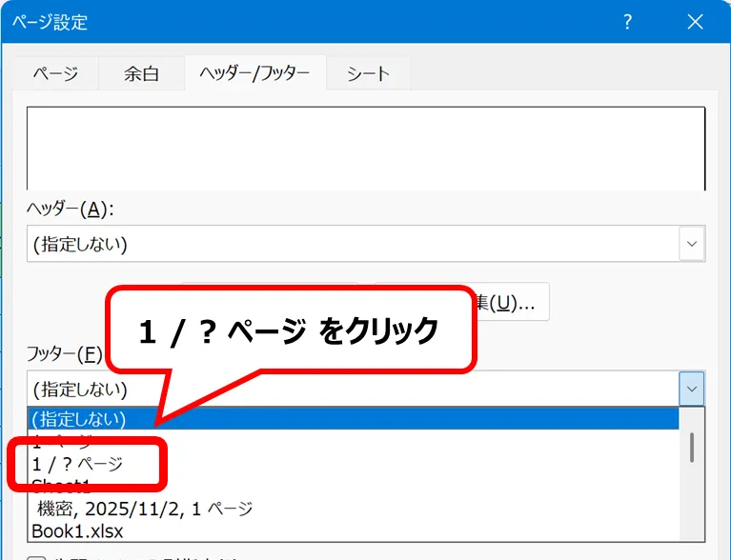Click the フッター combo box text field

click(x=353, y=390)
